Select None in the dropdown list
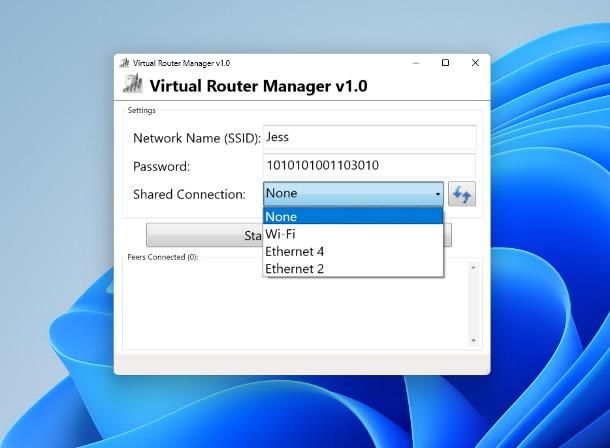This screenshot has width=610, height=448. pos(353,216)
